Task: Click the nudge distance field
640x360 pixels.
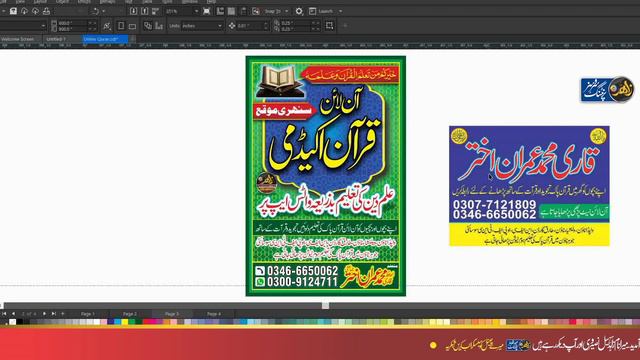Action: click(x=249, y=26)
